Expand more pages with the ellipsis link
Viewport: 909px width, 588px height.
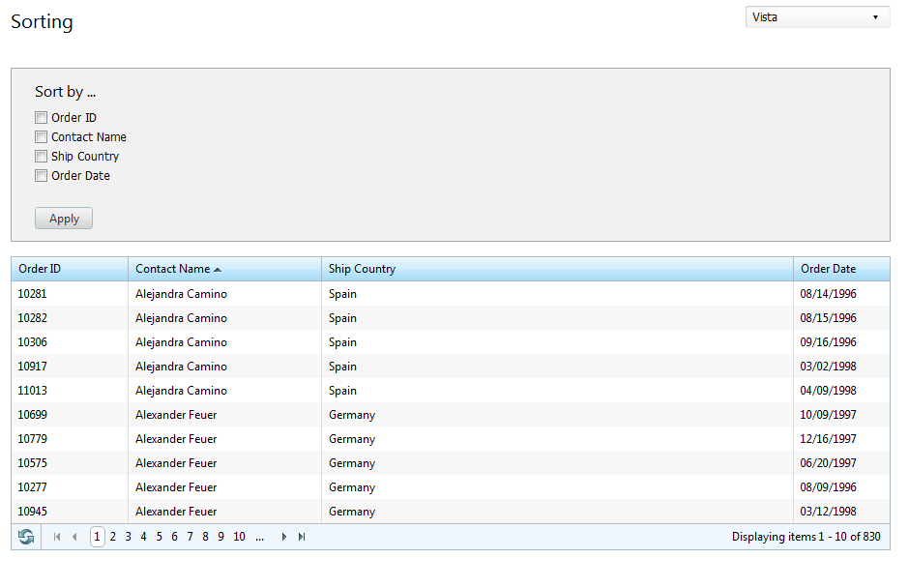[260, 537]
